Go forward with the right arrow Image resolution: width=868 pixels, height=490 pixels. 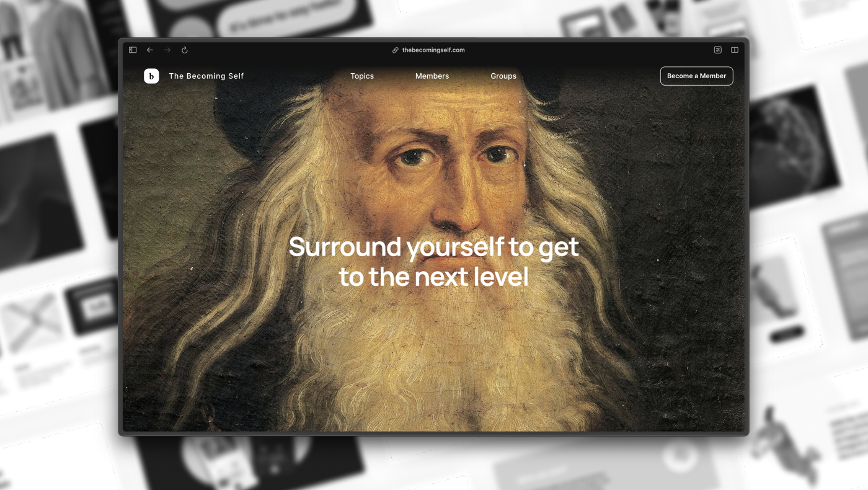pyautogui.click(x=167, y=50)
